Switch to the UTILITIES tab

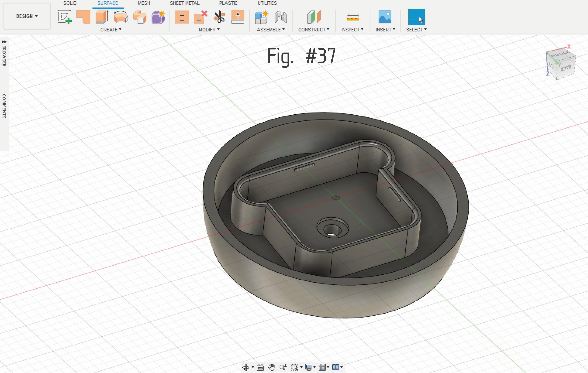[267, 3]
